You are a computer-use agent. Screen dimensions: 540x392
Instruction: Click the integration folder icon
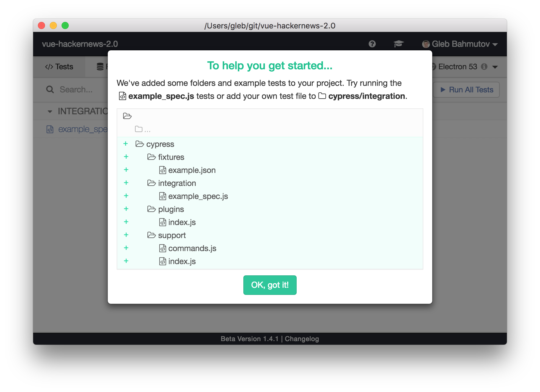tap(152, 183)
